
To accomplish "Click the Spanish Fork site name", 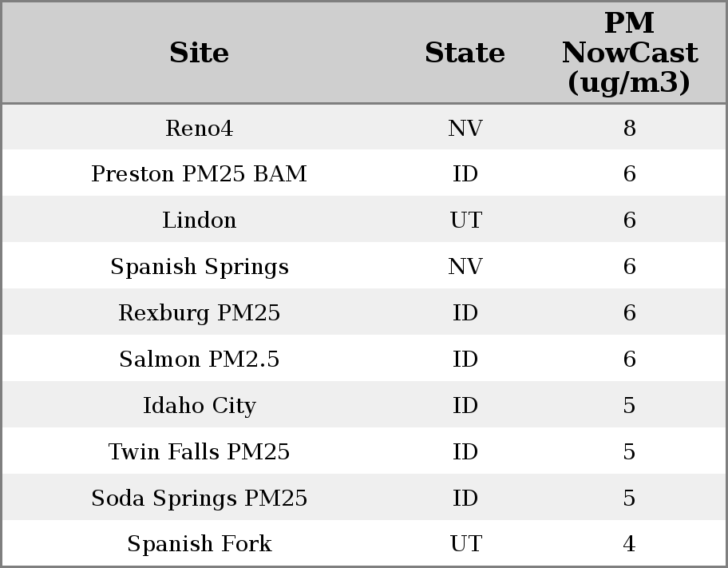I will 199,544.
